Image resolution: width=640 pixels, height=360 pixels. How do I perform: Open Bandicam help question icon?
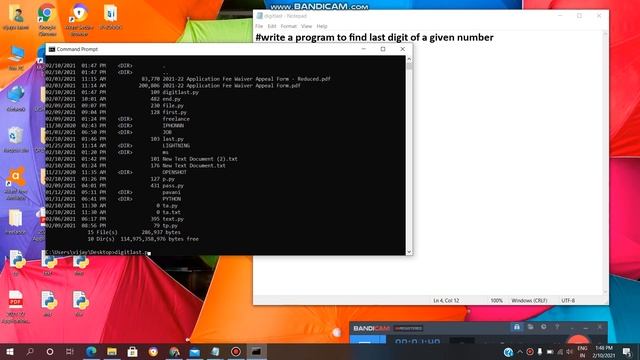(557, 327)
